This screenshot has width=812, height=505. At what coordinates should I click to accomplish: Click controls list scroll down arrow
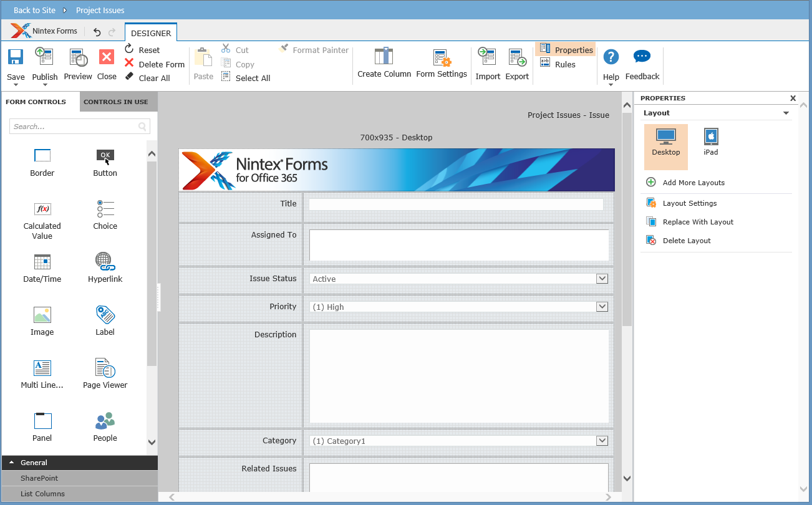pyautogui.click(x=152, y=442)
